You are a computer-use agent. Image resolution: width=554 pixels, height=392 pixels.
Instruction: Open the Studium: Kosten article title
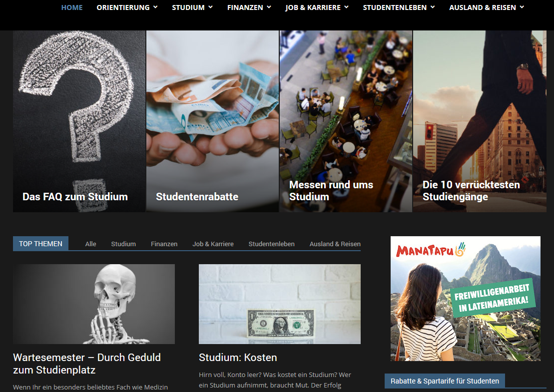coord(238,358)
